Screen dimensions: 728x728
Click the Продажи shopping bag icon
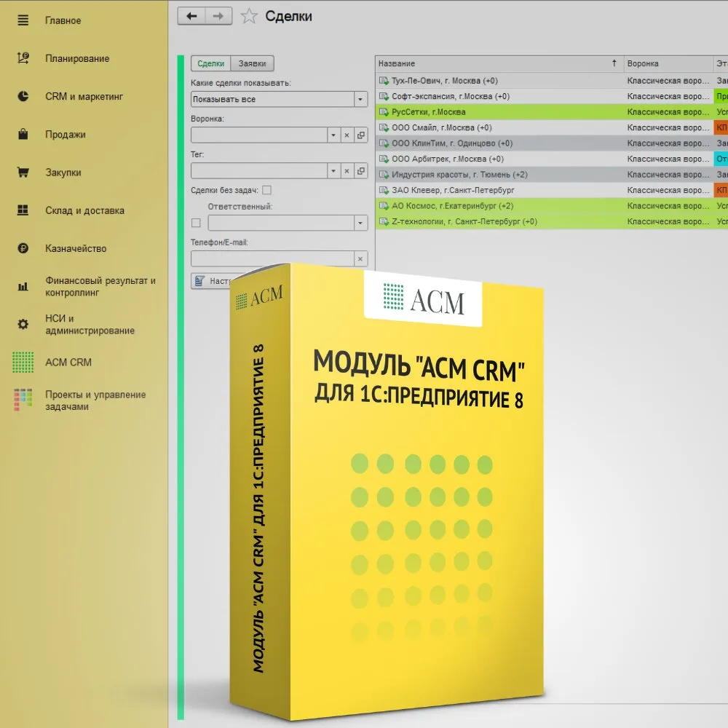(x=23, y=134)
